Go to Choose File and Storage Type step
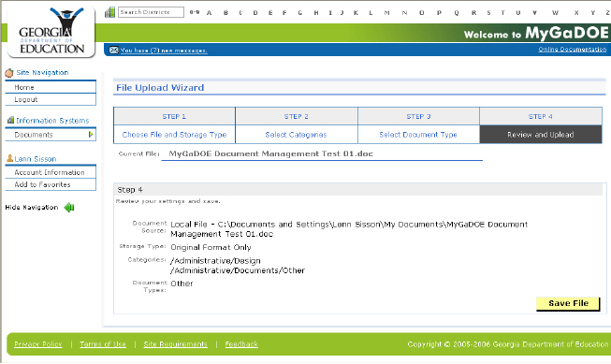The width and height of the screenshot is (611, 364). (174, 135)
